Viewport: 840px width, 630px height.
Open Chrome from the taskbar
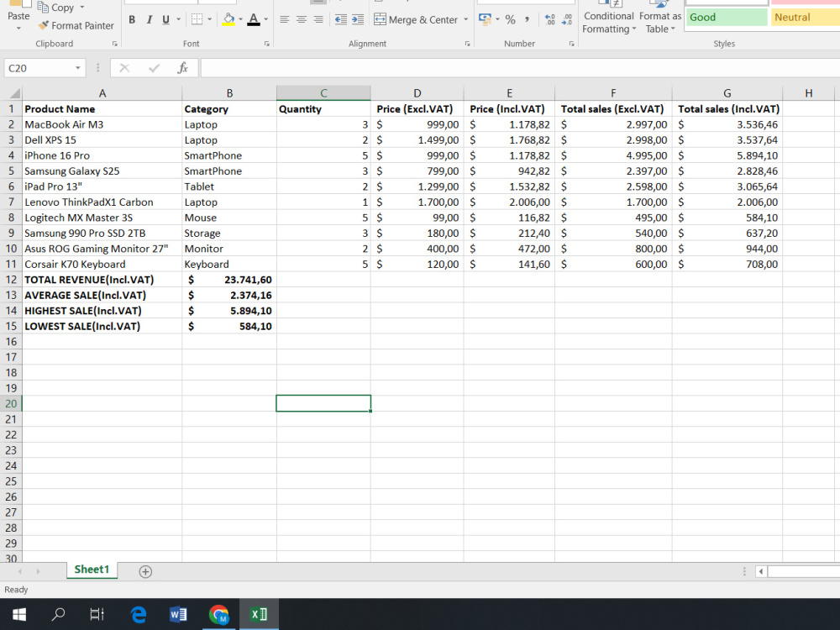click(x=218, y=614)
